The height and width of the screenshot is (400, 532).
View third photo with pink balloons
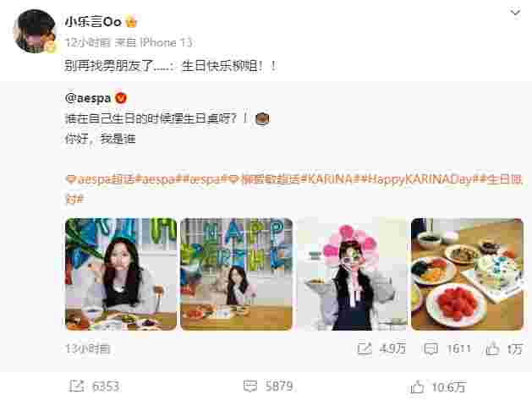tap(352, 274)
